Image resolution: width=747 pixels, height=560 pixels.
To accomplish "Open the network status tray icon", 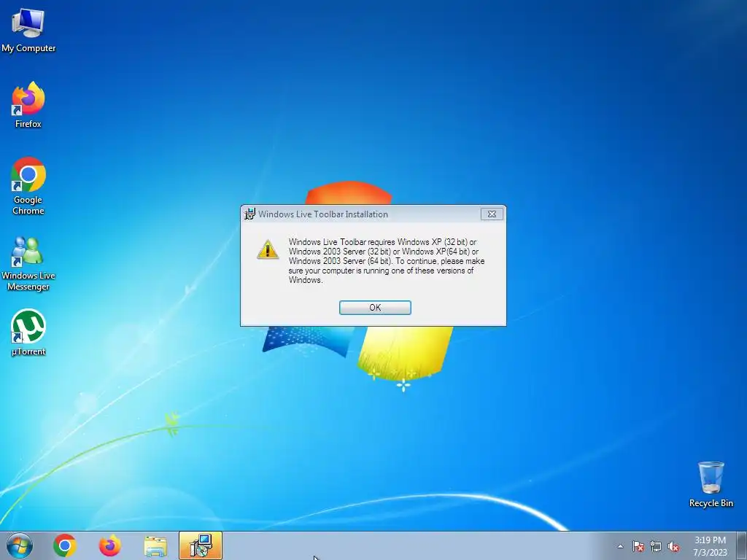I will (x=656, y=547).
